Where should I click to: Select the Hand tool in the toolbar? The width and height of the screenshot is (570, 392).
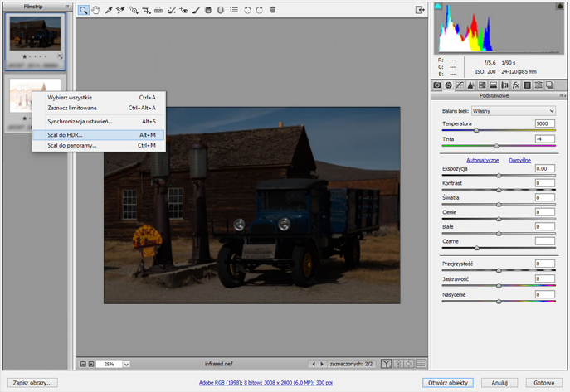pyautogui.click(x=96, y=11)
